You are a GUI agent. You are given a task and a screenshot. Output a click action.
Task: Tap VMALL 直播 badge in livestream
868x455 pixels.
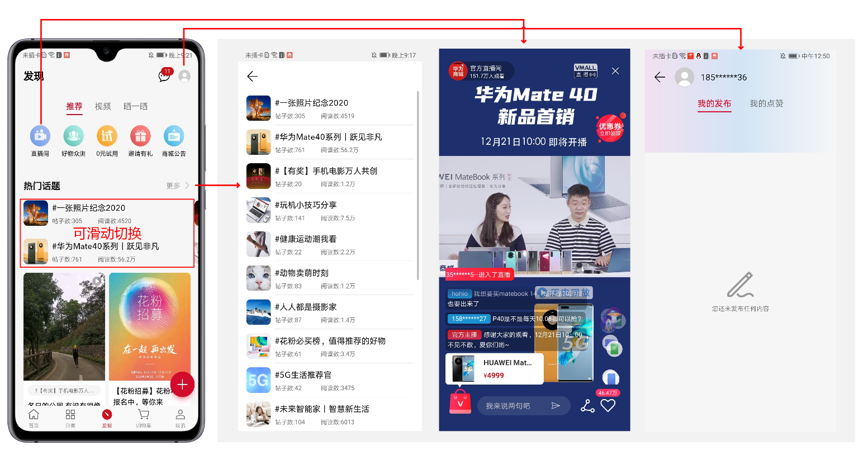pyautogui.click(x=586, y=71)
